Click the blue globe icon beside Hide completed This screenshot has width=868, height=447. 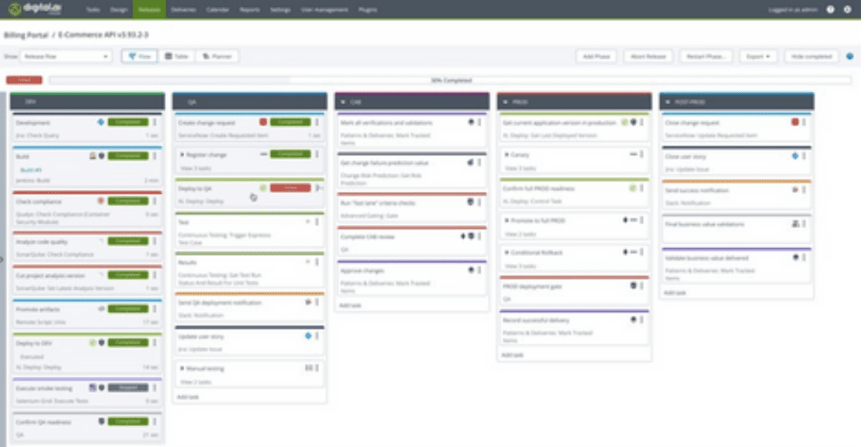[850, 56]
